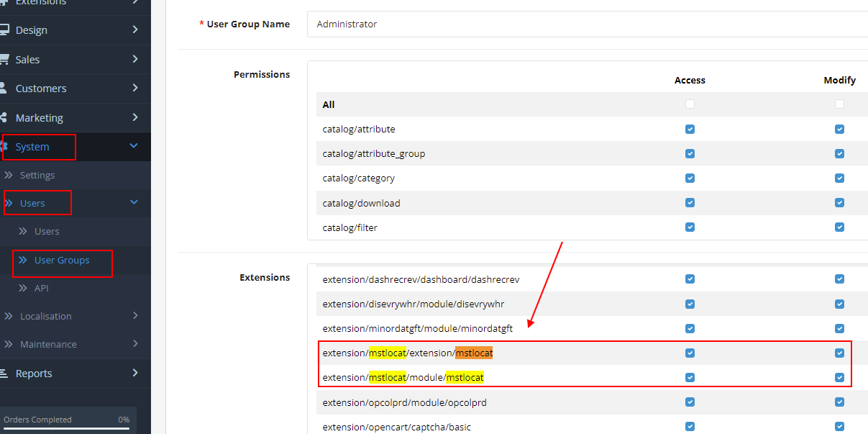Expand the Customers menu chevron

pyautogui.click(x=135, y=88)
